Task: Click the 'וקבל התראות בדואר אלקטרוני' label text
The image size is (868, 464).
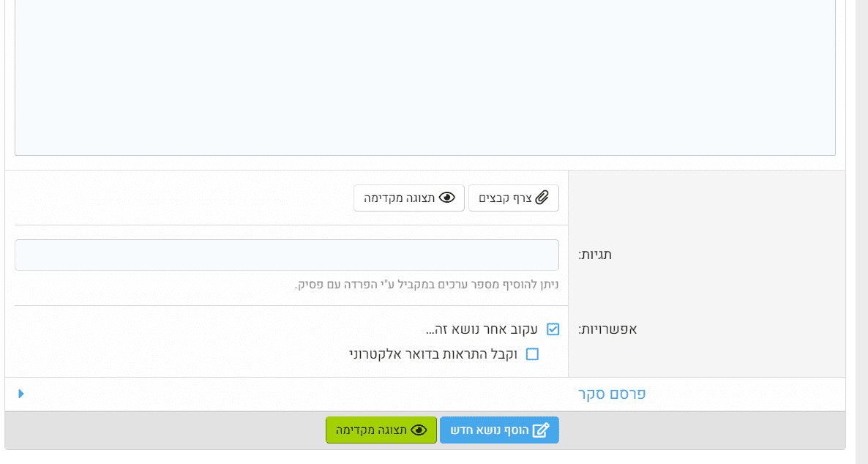Action: 433,354
